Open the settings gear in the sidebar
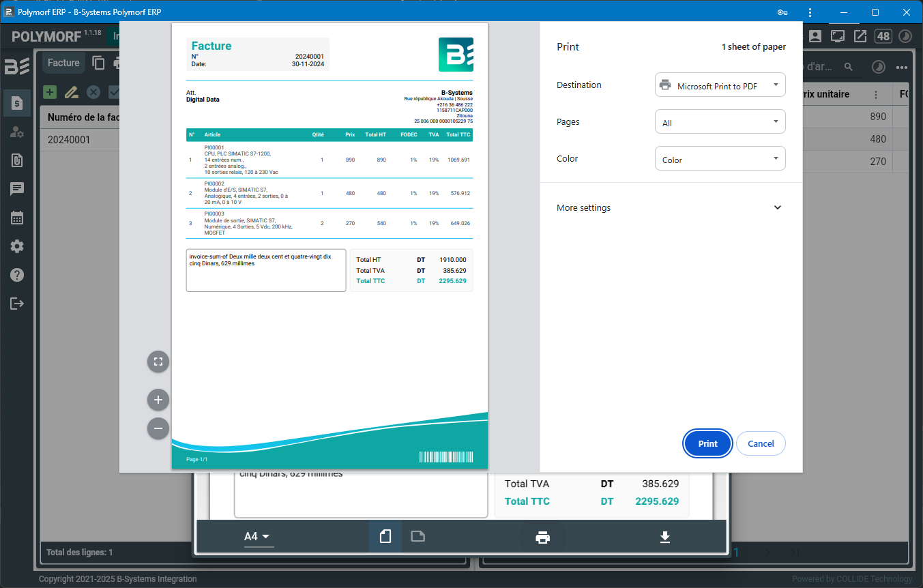Image resolution: width=923 pixels, height=588 pixels. pyautogui.click(x=17, y=247)
